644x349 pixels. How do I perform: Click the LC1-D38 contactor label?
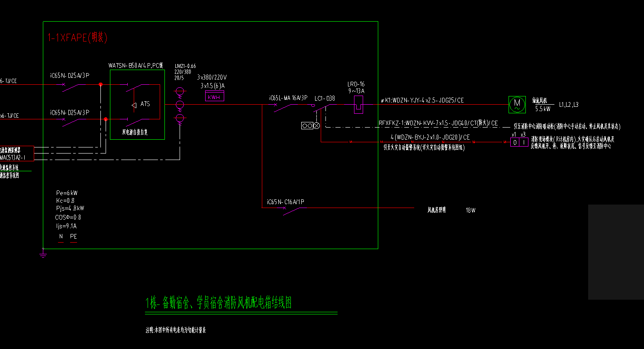[x=325, y=99]
